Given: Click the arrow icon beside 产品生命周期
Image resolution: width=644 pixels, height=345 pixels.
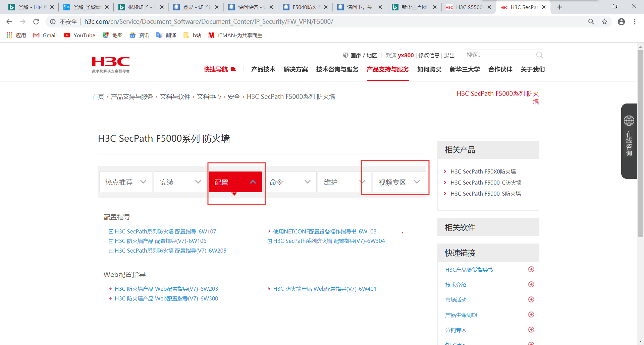Looking at the screenshot, I should 531,315.
